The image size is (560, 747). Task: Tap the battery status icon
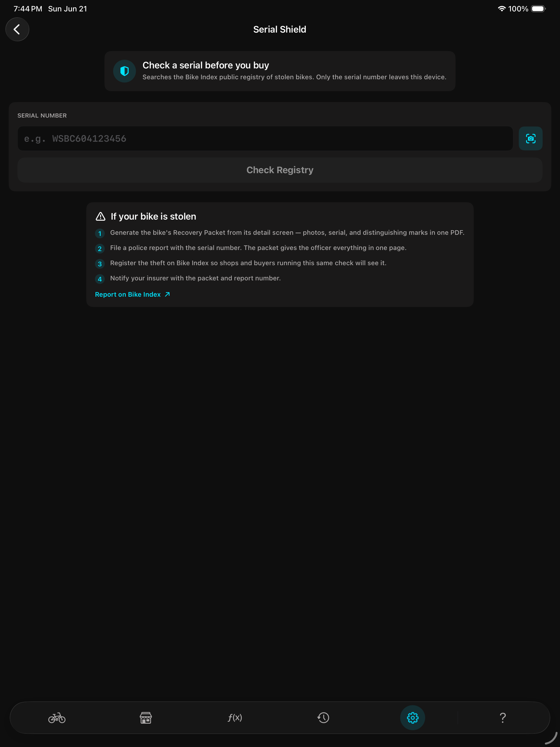click(538, 9)
